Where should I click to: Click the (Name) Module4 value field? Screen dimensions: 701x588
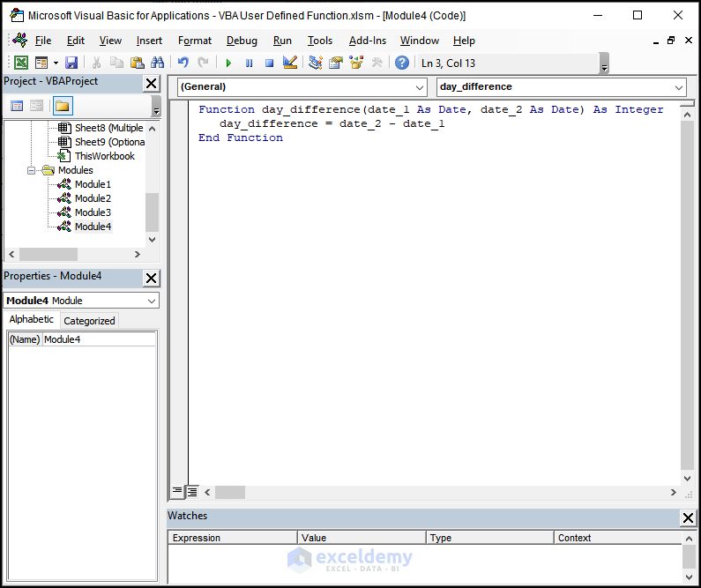coord(100,339)
